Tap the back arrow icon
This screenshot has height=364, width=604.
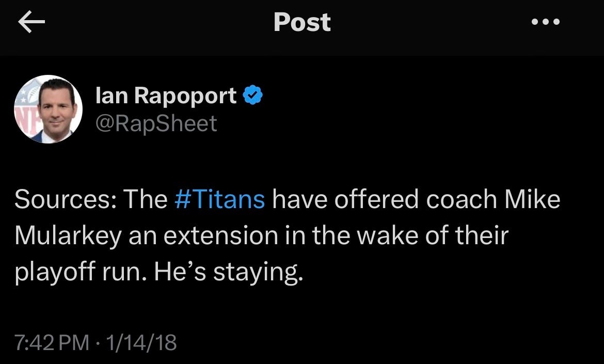tap(32, 23)
